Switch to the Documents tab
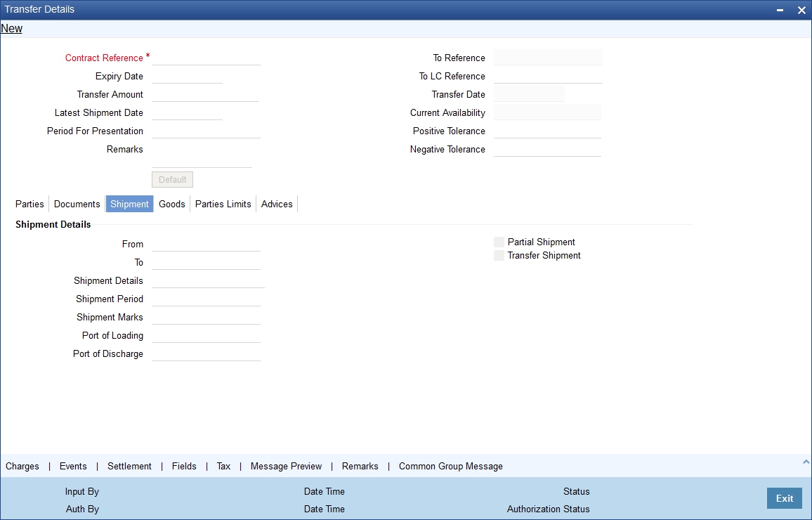 pos(77,204)
